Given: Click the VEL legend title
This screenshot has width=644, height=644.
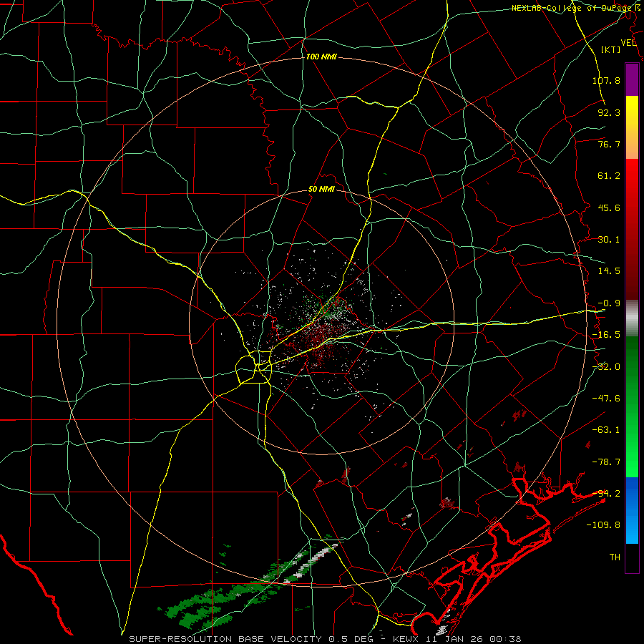Looking at the screenshot, I should (x=629, y=43).
